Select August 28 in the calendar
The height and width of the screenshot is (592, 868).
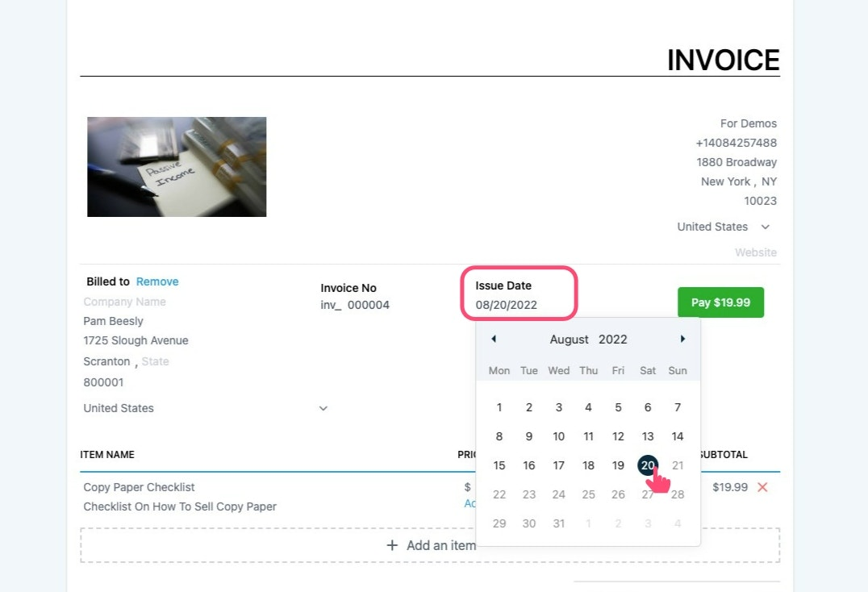(x=678, y=494)
